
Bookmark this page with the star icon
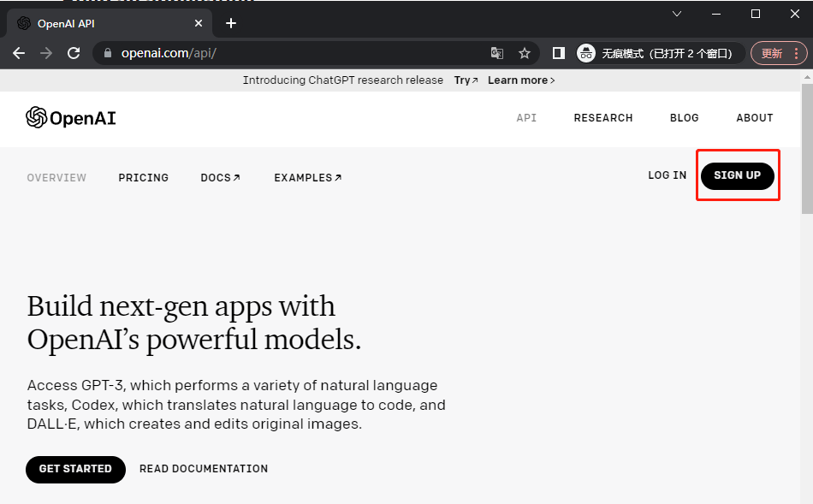525,53
